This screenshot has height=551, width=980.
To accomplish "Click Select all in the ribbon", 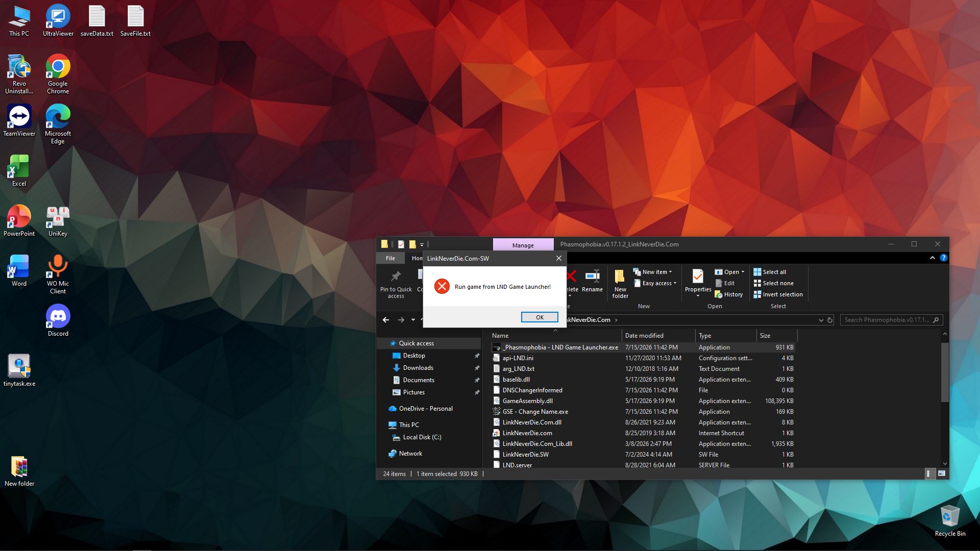I will tap(770, 272).
